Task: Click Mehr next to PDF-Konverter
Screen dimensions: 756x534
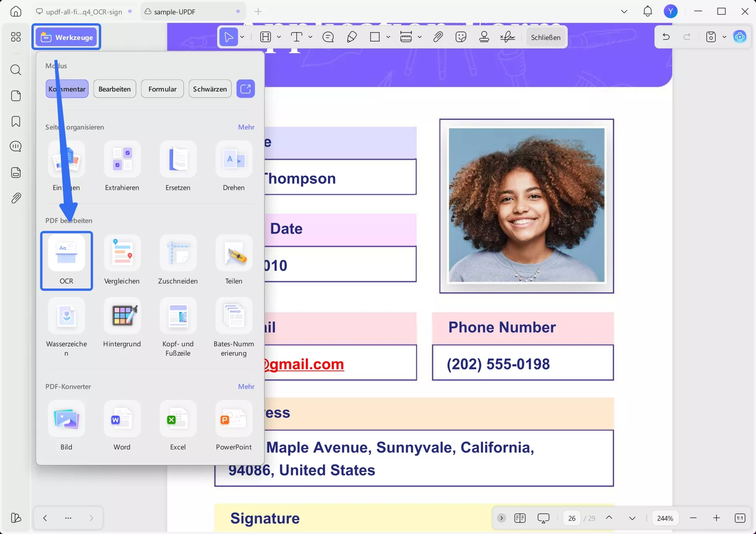Action: [x=246, y=387]
